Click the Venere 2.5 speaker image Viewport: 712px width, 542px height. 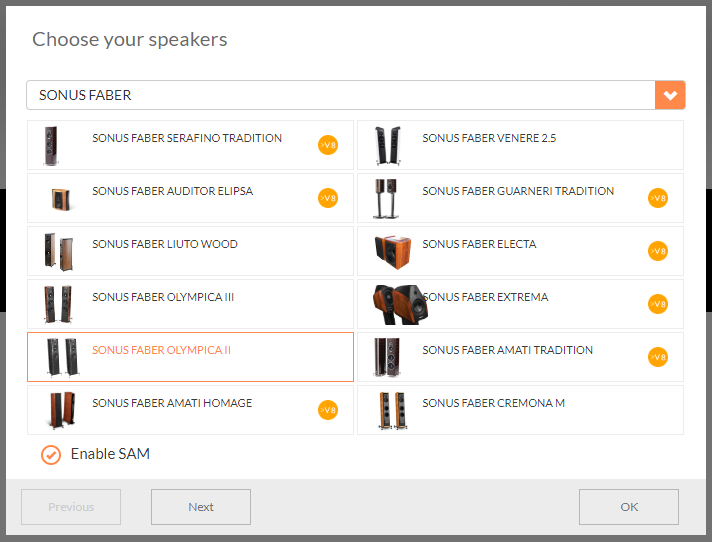point(388,145)
